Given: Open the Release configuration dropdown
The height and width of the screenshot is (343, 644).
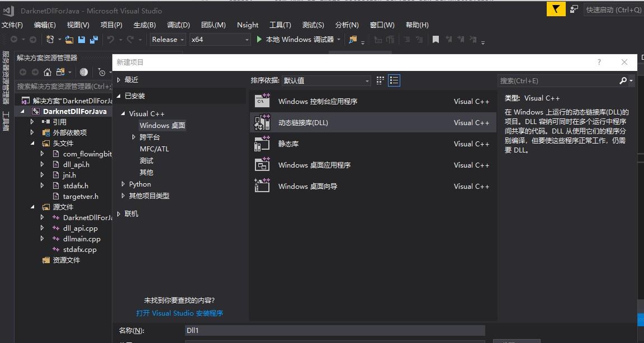Looking at the screenshot, I should tap(168, 40).
